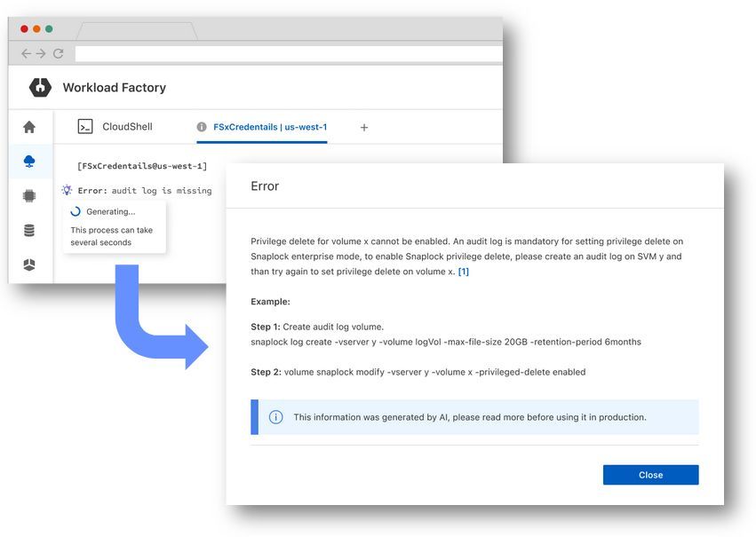
Task: Click the browser address bar
Action: pos(289,53)
